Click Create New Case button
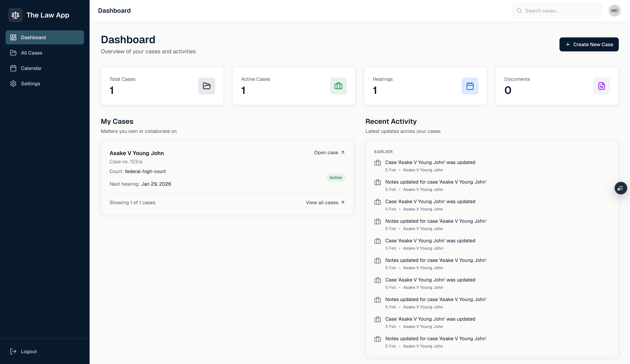The image size is (630, 364). tap(589, 44)
